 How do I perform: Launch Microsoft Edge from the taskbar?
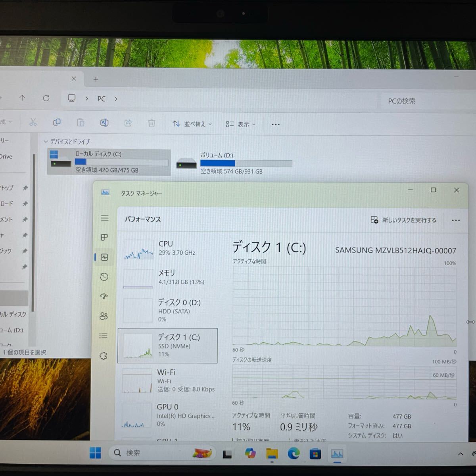(x=294, y=453)
